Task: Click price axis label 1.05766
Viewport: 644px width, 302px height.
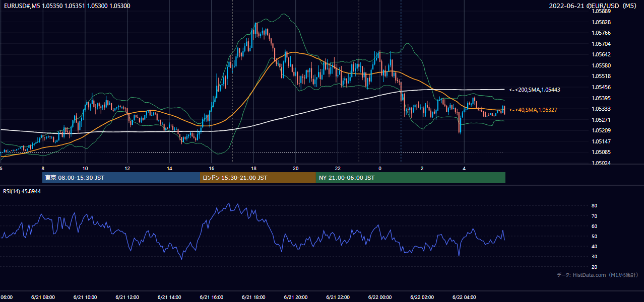Action: click(601, 33)
